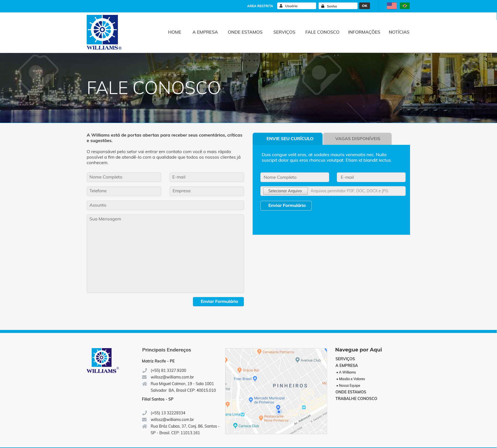This screenshot has height=448, width=497.
Task: Click the Carioca Club map pin
Action: click(235, 425)
